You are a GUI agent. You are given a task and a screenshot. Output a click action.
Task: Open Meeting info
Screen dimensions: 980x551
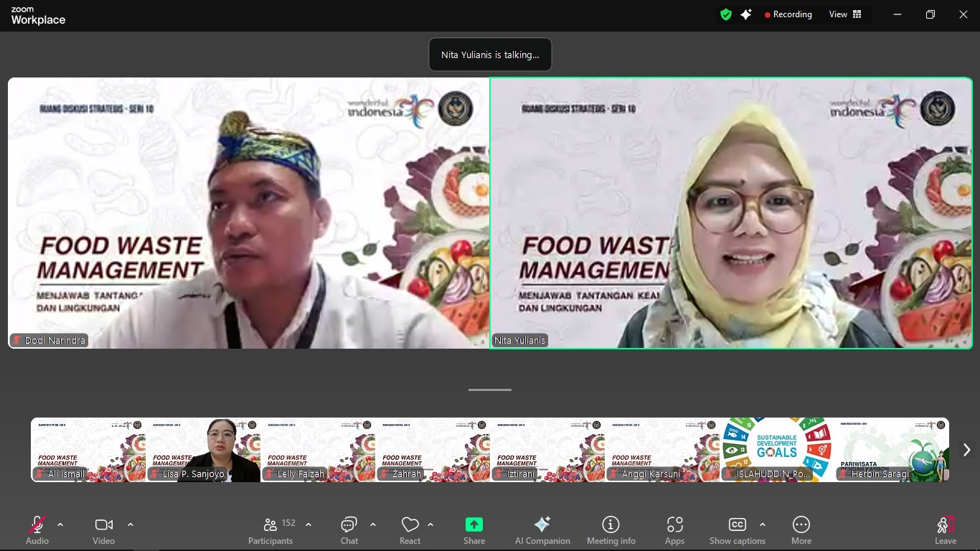click(611, 530)
